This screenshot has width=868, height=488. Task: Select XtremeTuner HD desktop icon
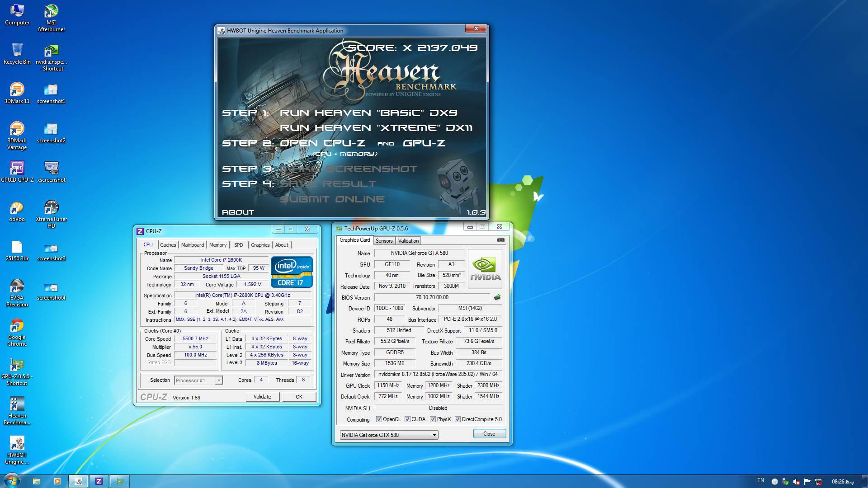click(51, 214)
